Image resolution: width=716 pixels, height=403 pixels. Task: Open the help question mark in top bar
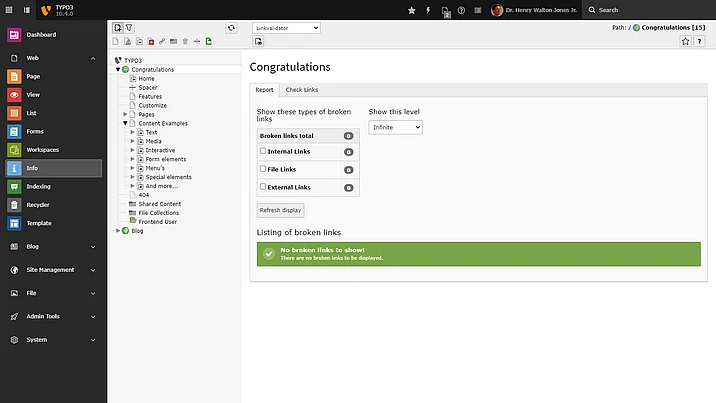461,10
